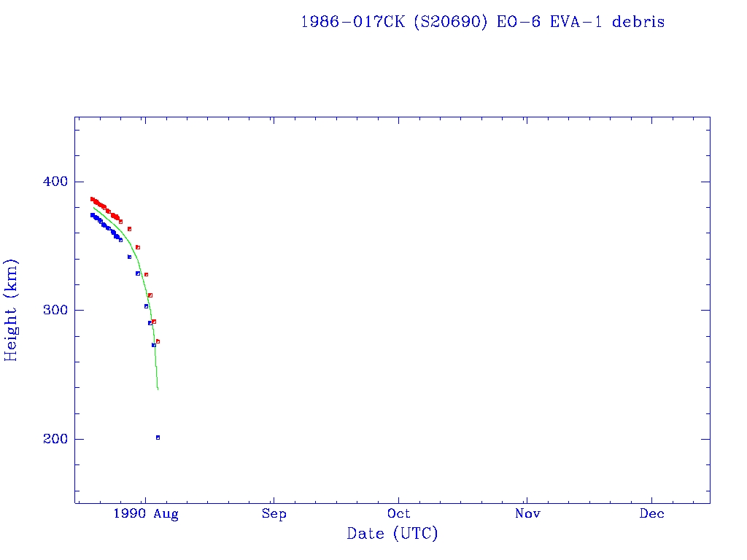The width and height of the screenshot is (747, 560).
Task: Pick the isolated blue data point near 200 km
Action: [x=158, y=437]
